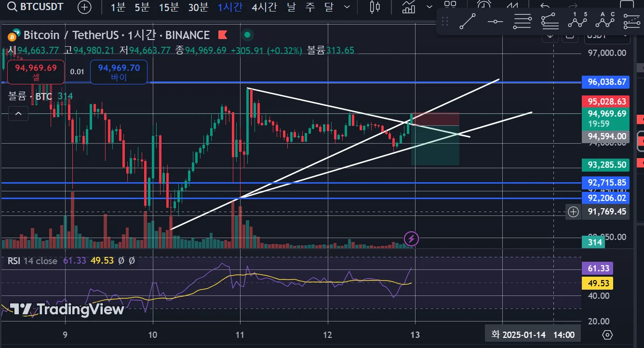Screen dimensions: 644x348
Task: Open chart settings hexagon icon
Action: coord(607,335)
